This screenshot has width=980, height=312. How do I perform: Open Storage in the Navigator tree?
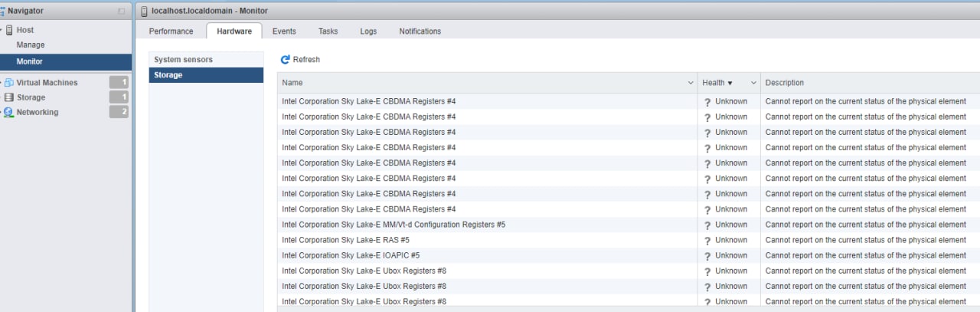coord(31,97)
